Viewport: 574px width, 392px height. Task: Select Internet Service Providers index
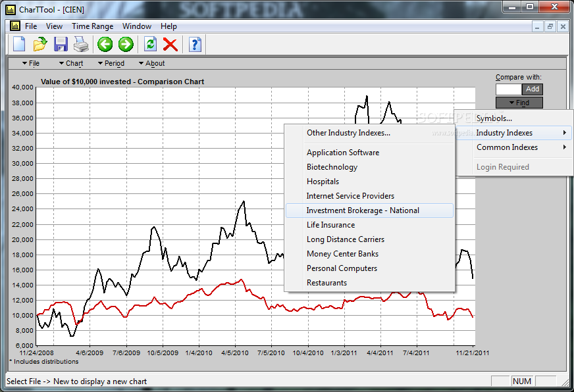point(369,195)
